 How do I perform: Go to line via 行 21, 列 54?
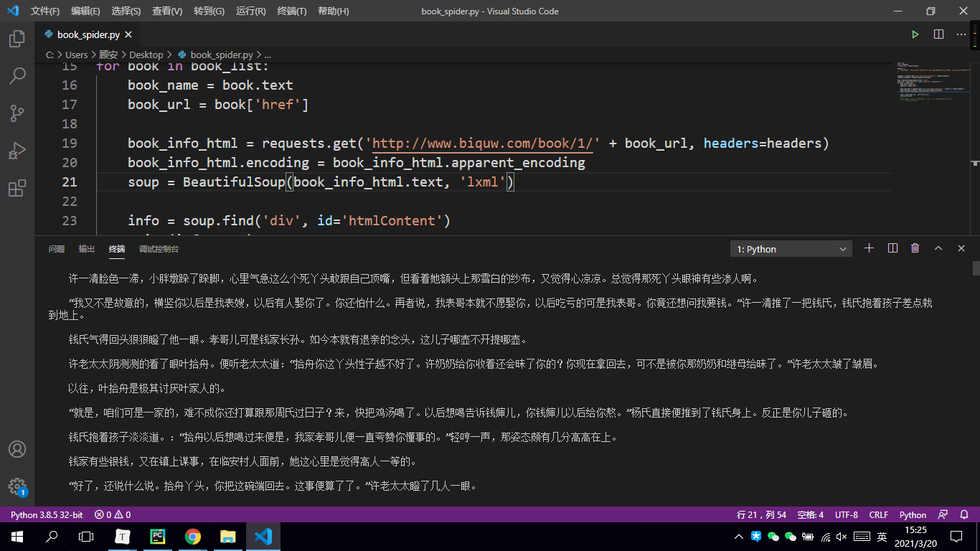coord(761,514)
